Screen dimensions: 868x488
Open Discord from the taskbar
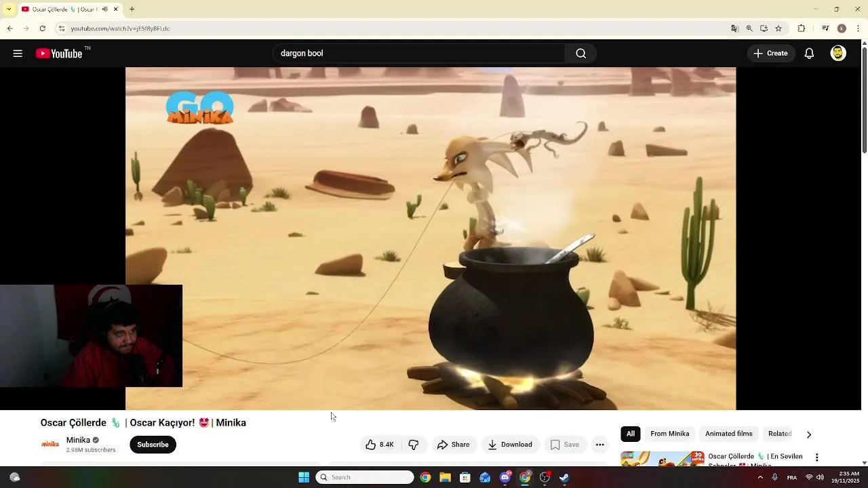tap(505, 477)
